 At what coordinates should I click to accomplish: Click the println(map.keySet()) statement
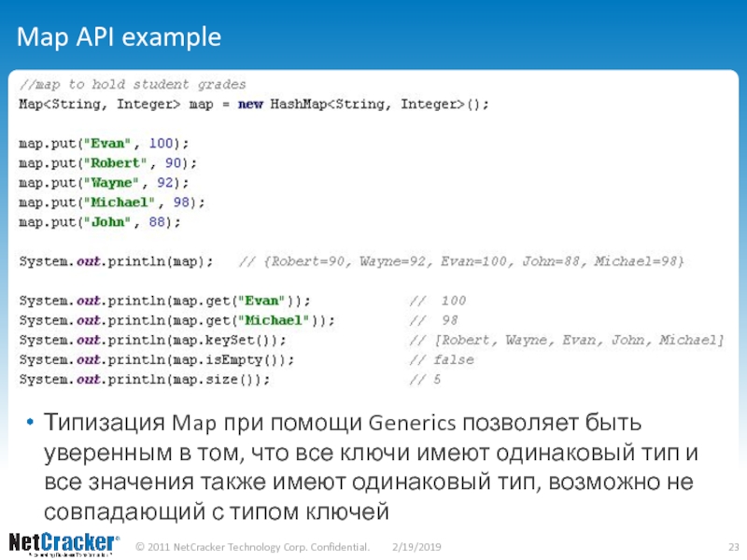coord(152,340)
